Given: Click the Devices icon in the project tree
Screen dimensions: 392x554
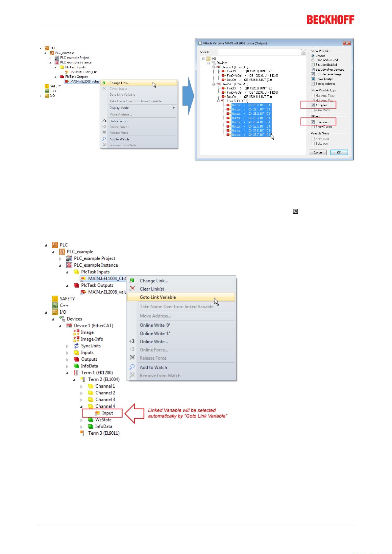Looking at the screenshot, I should tap(62, 319).
